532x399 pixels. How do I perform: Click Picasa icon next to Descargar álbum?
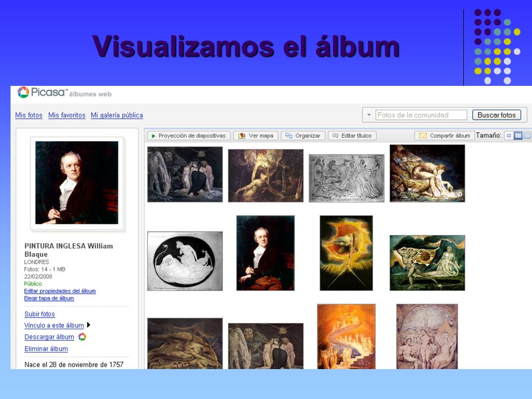coord(82,336)
